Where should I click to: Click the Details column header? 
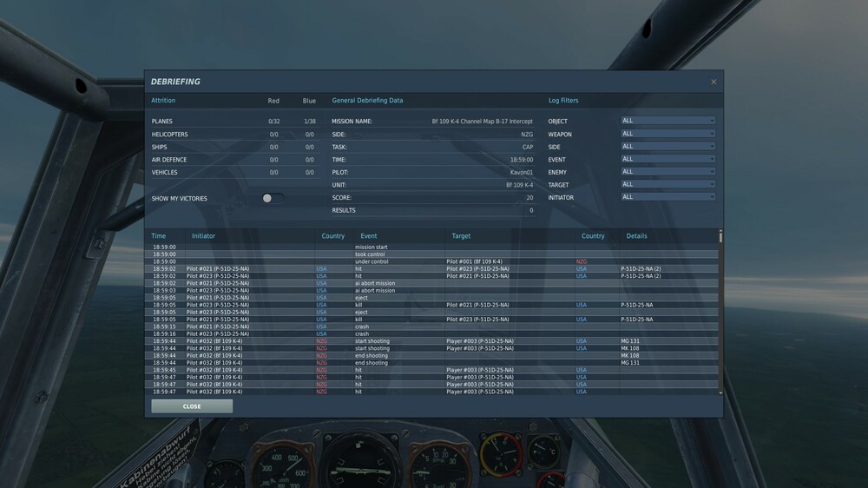[636, 236]
